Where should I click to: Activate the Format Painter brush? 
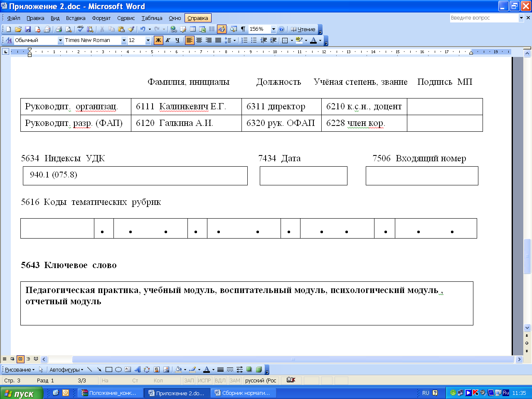pyautogui.click(x=131, y=29)
